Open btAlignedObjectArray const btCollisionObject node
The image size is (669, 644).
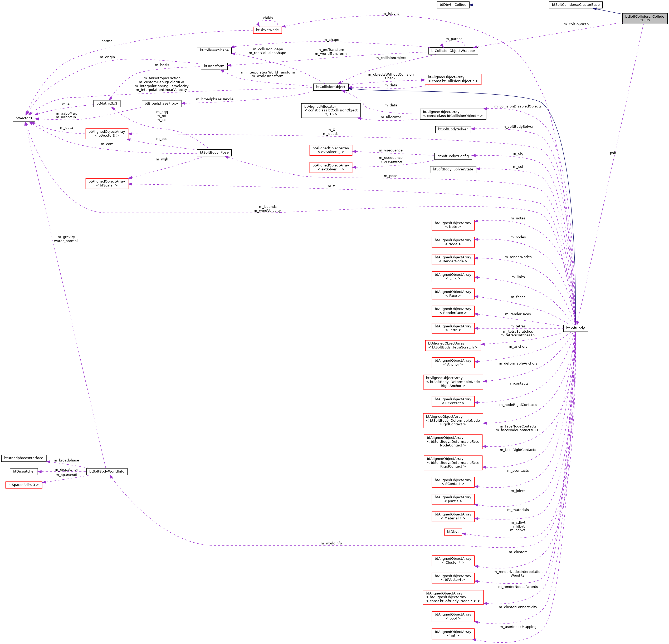click(x=453, y=80)
